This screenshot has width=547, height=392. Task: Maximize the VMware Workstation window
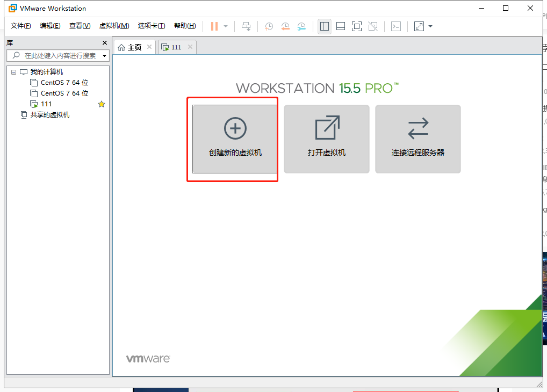(x=506, y=8)
